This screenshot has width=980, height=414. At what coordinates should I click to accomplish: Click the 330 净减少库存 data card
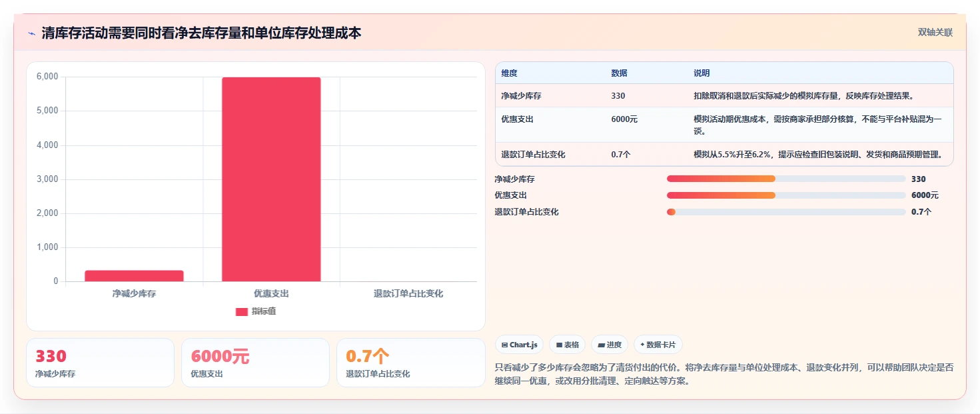pyautogui.click(x=100, y=363)
